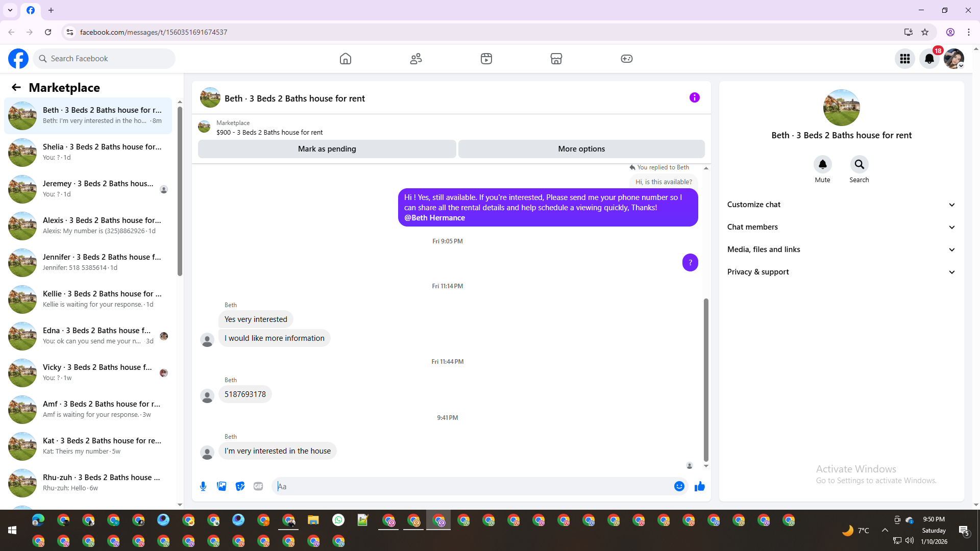Open conversation information purple icon
Viewport: 980px width, 551px height.
tap(694, 97)
